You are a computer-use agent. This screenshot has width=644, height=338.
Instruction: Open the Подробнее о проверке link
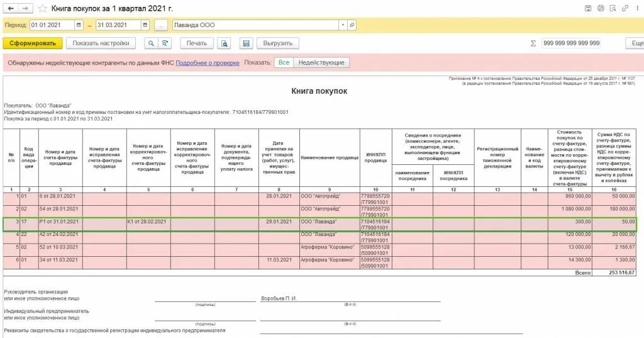coord(208,63)
